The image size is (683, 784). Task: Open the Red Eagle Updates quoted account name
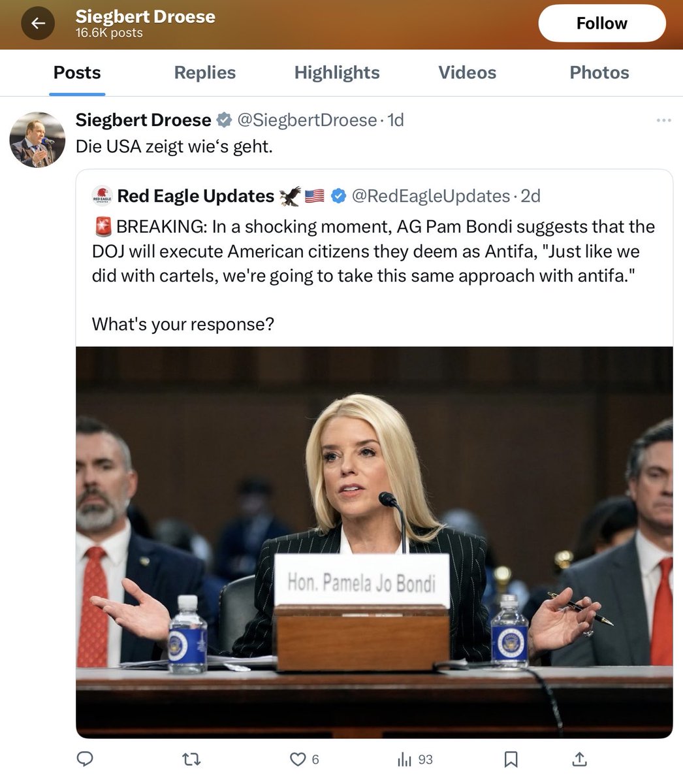196,196
